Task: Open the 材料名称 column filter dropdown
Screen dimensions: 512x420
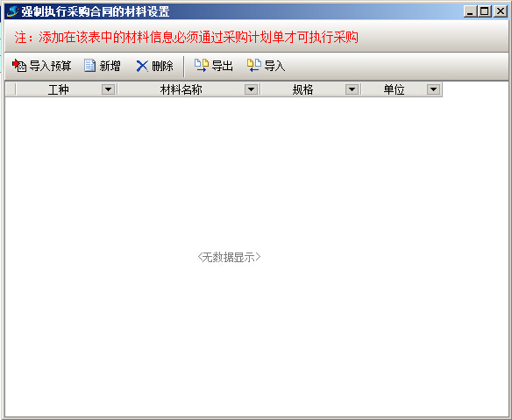Action: 251,89
